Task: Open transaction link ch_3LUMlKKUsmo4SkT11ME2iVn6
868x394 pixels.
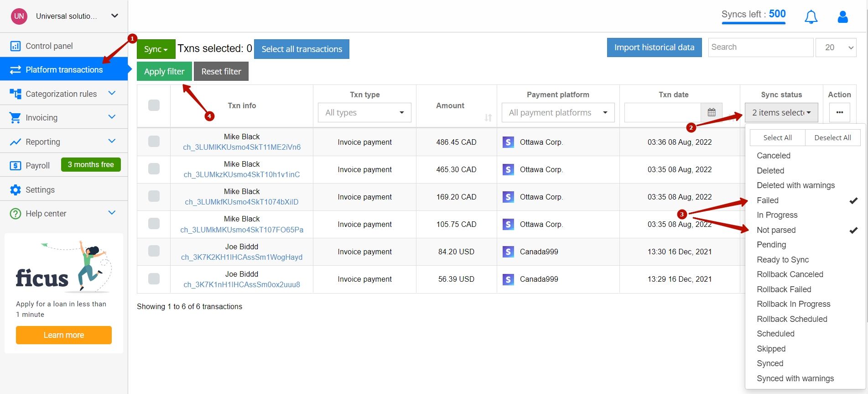Action: pos(242,147)
